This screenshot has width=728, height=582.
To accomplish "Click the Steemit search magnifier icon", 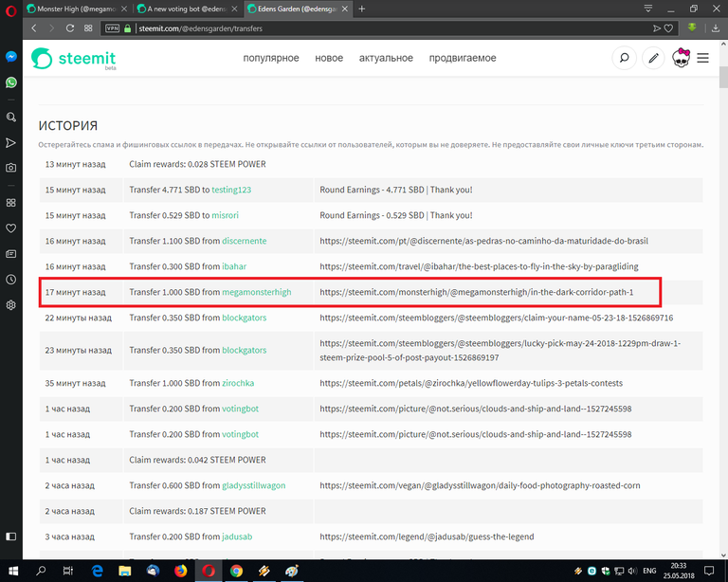I will pos(625,58).
